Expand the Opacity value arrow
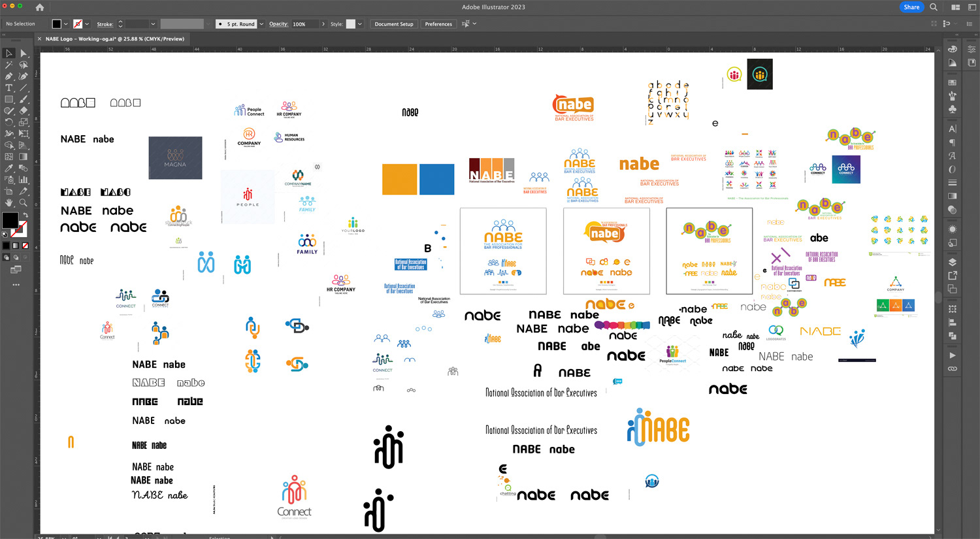The image size is (980, 539). point(323,24)
